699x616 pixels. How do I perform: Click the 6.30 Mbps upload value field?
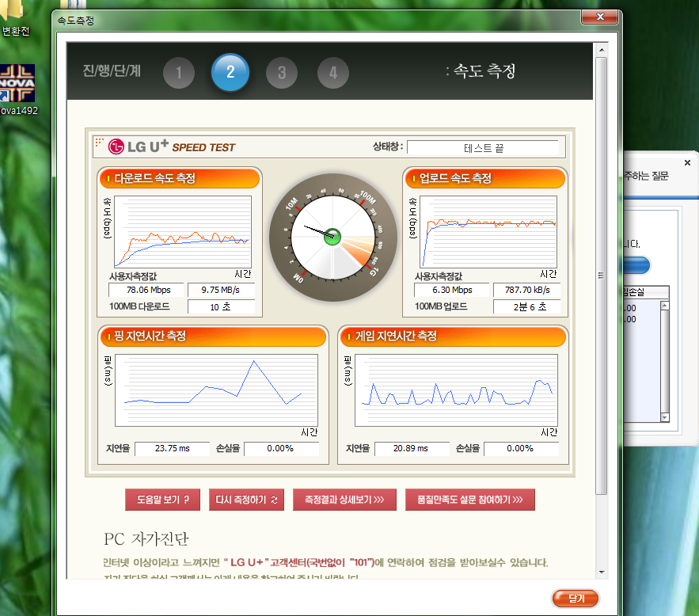tap(451, 290)
